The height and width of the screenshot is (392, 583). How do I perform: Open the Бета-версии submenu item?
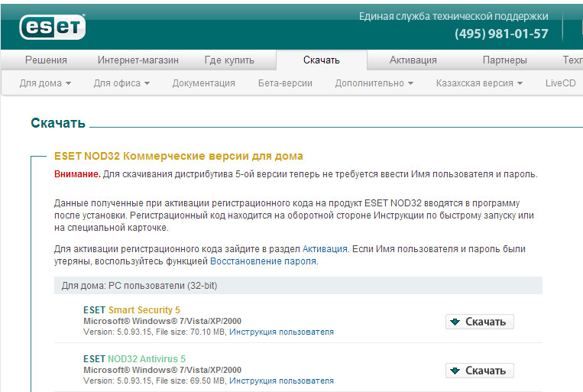pyautogui.click(x=285, y=83)
